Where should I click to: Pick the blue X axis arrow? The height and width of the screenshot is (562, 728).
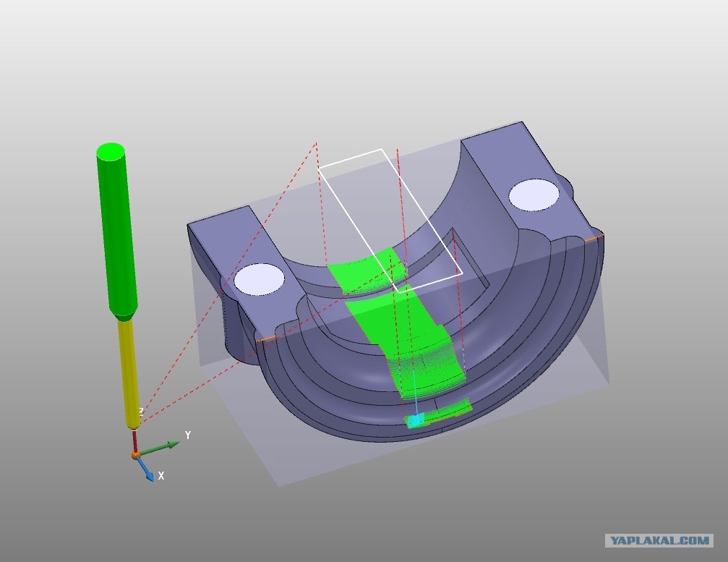pos(145,469)
